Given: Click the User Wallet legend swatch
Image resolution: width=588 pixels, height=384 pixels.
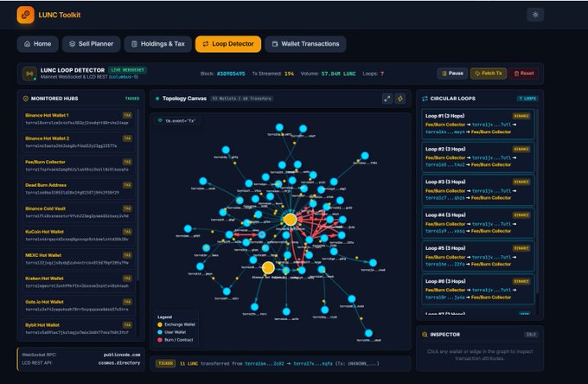Looking at the screenshot, I should click(x=160, y=332).
